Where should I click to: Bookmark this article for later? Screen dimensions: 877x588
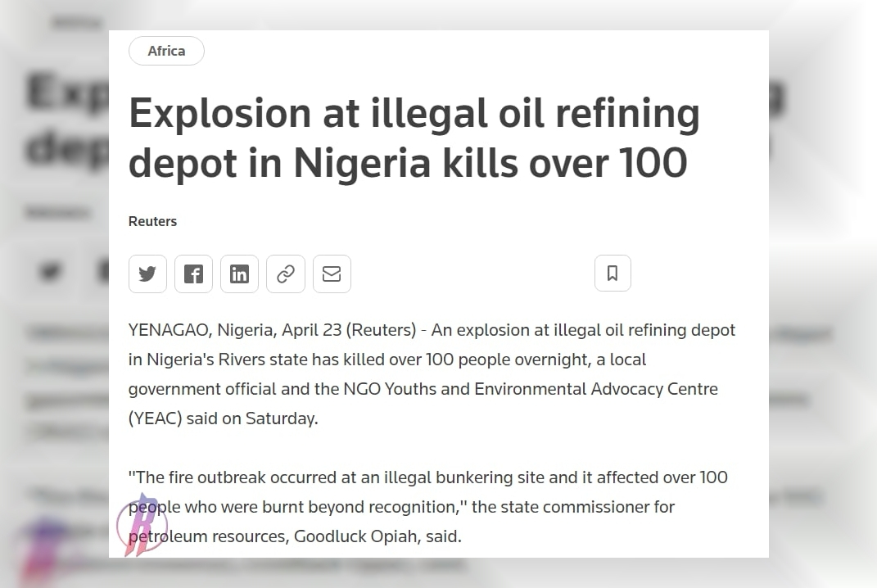[x=613, y=273]
